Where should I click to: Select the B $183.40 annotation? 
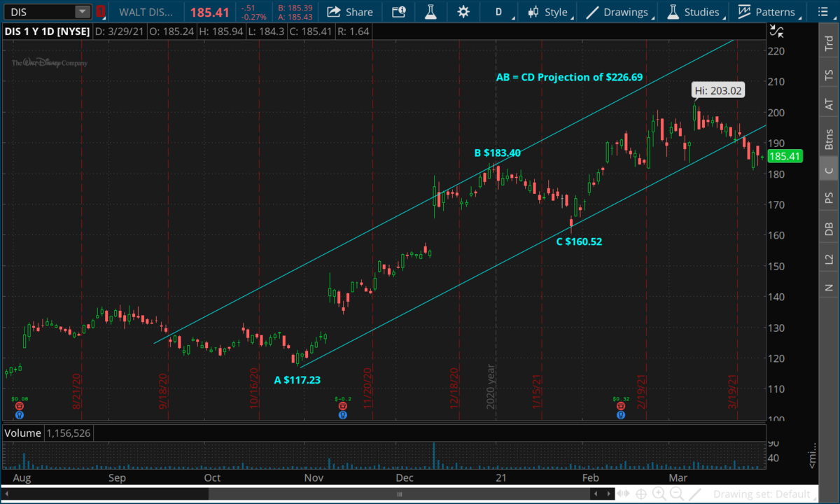click(x=498, y=153)
